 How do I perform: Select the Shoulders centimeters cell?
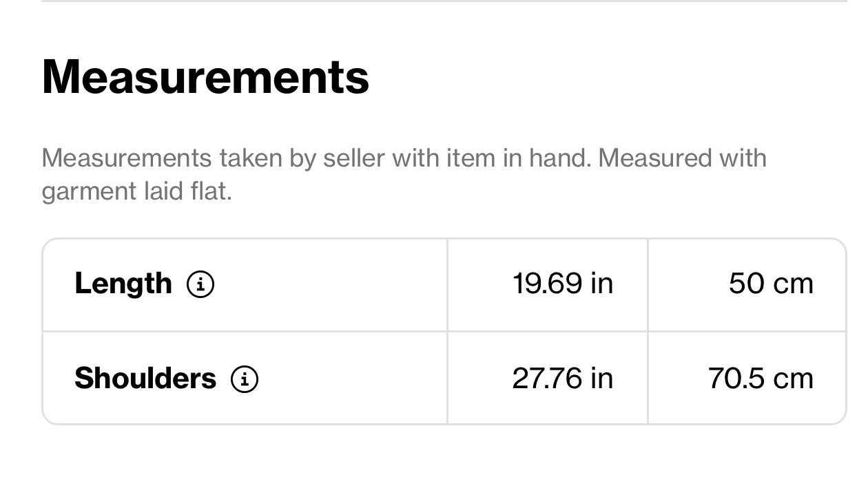coord(747,379)
